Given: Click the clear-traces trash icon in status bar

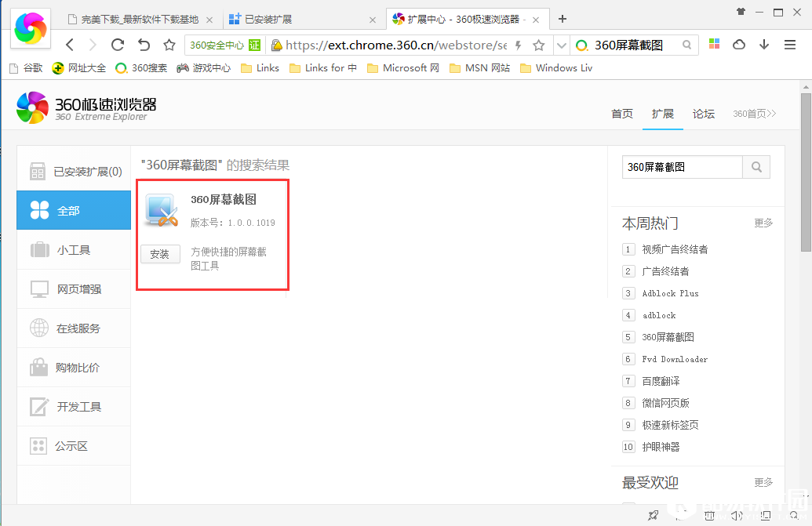Looking at the screenshot, I should point(708,516).
